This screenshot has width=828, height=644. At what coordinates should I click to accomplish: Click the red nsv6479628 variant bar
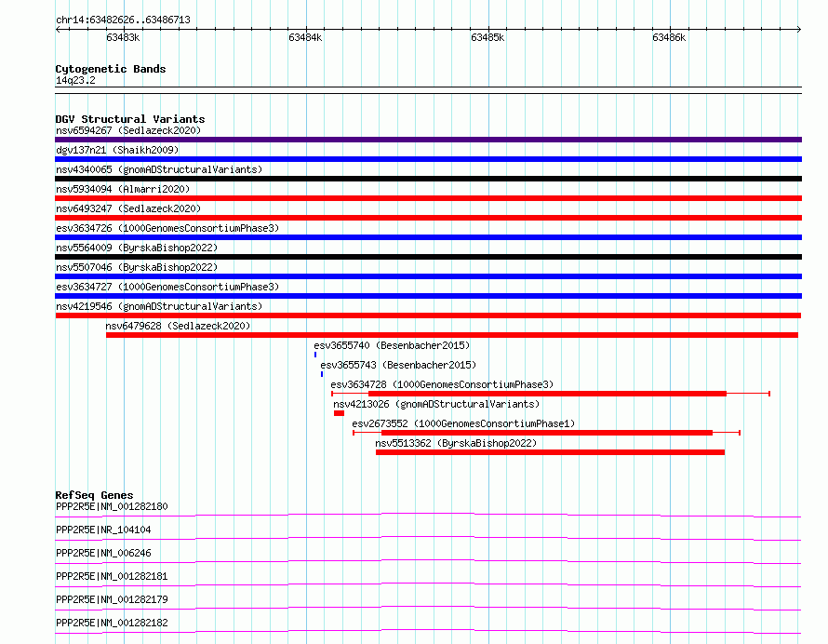[452, 335]
